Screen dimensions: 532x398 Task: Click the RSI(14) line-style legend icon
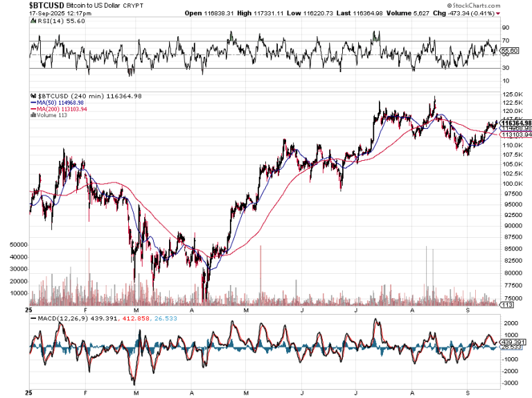point(35,22)
